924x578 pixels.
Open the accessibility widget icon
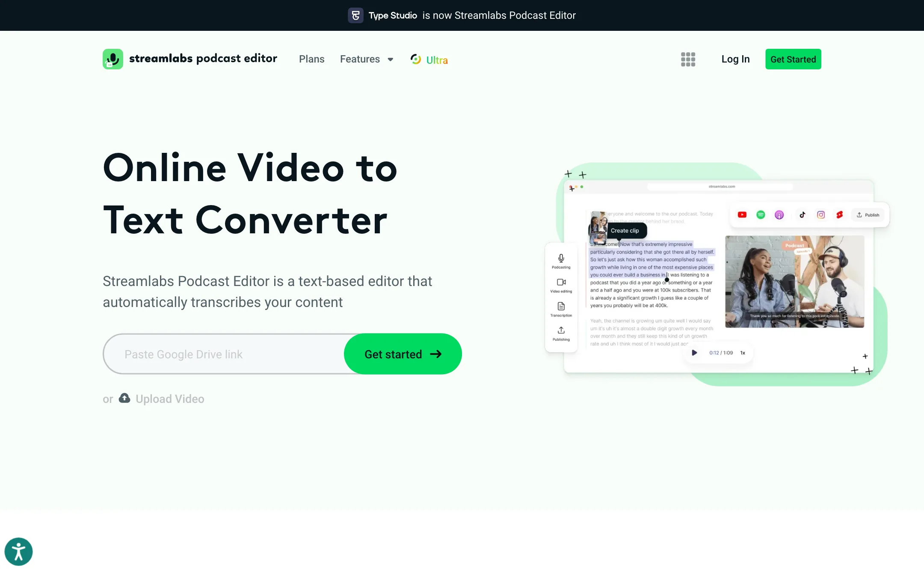pos(18,551)
